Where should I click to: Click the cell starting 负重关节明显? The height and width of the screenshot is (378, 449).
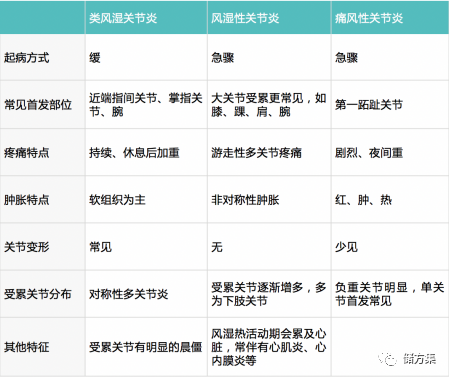click(x=389, y=294)
